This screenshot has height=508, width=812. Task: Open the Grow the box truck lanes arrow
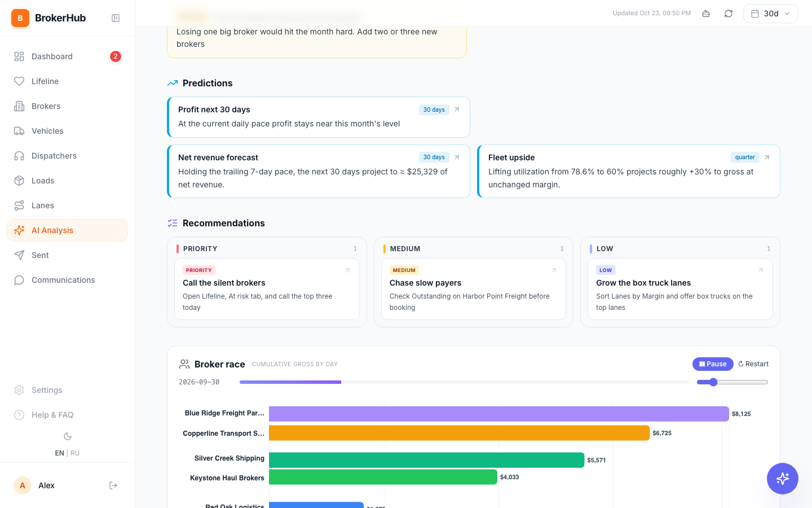pyautogui.click(x=761, y=270)
